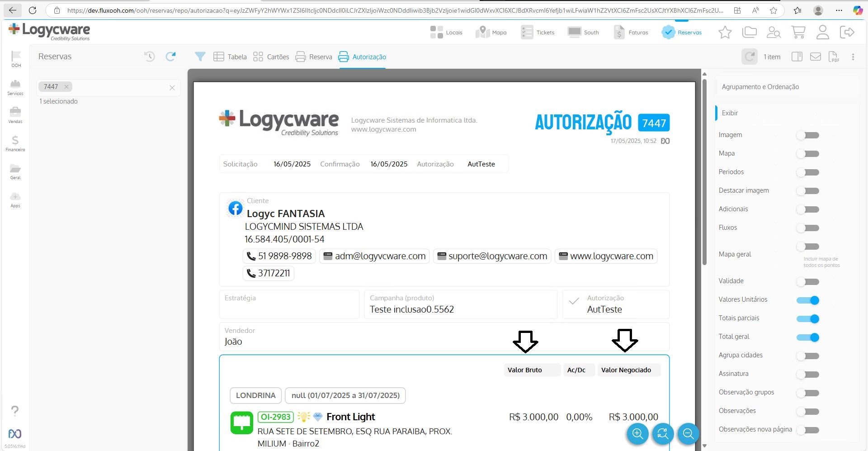Zoom out of the document preview
The width and height of the screenshot is (868, 451).
(x=688, y=434)
